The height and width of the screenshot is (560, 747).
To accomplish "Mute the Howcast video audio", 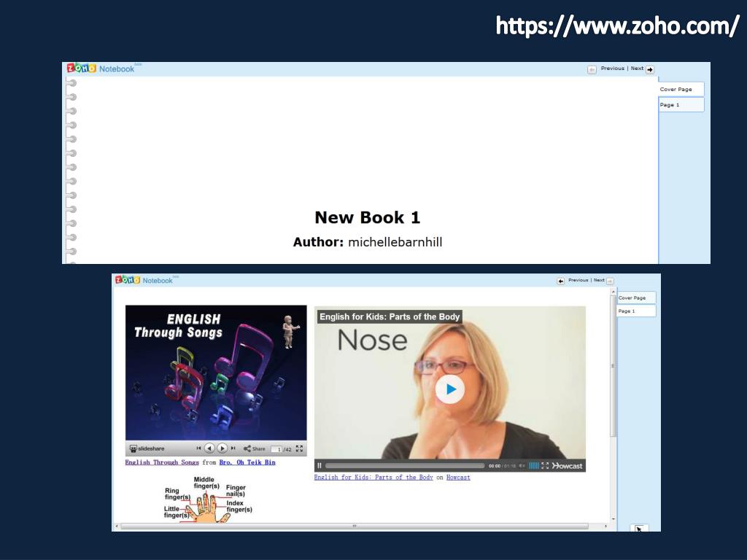I will click(x=522, y=466).
